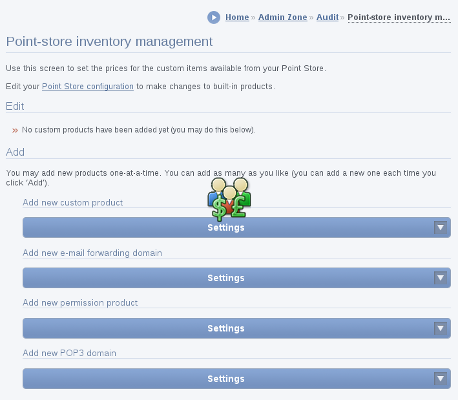Click the point-store people and currency icon
Screen dimensions: 458x400
click(x=229, y=199)
